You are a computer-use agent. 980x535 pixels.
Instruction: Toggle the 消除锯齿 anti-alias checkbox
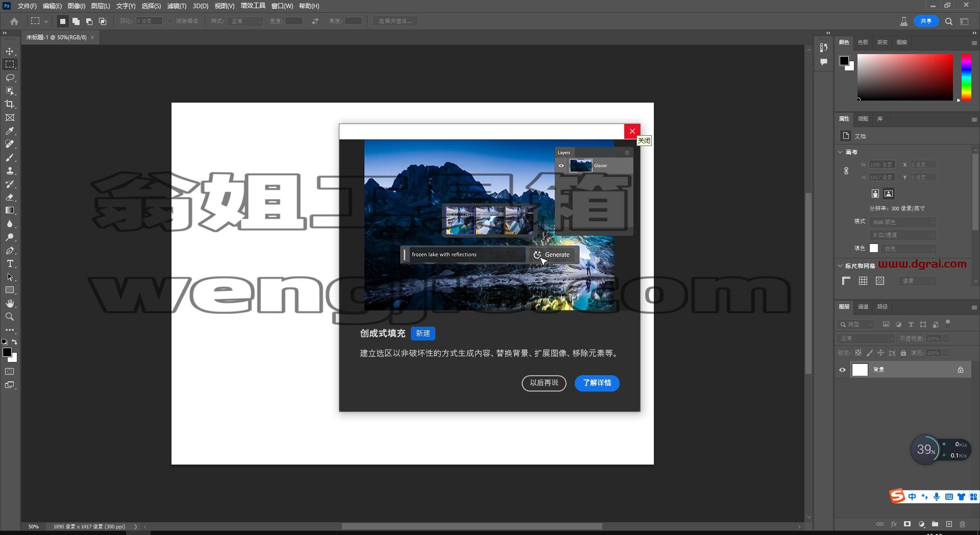[x=170, y=21]
